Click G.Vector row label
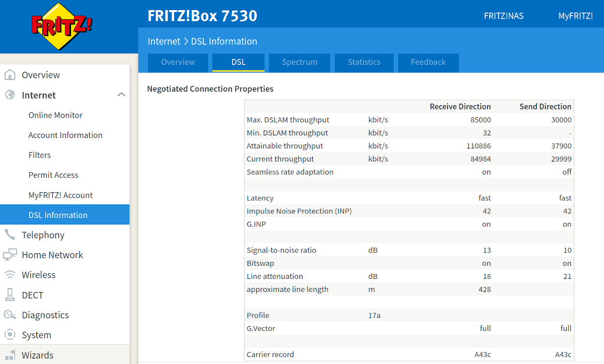This screenshot has height=364, width=604. click(261, 329)
